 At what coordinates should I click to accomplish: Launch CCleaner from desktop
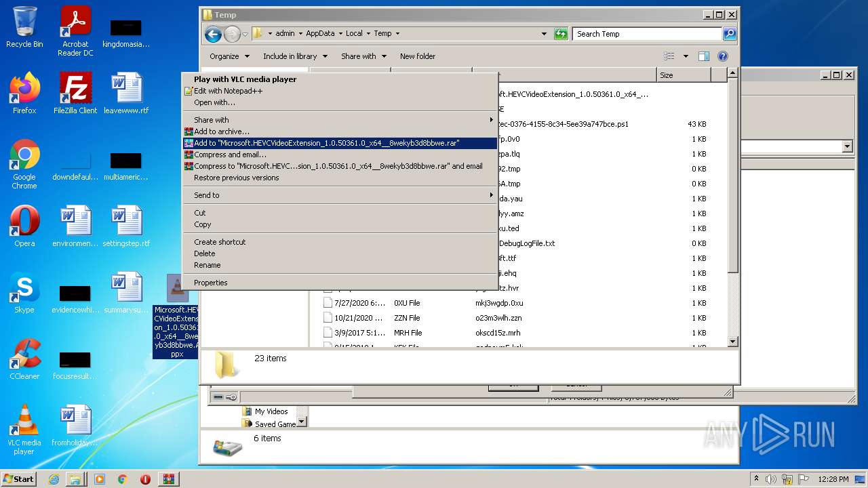(24, 359)
